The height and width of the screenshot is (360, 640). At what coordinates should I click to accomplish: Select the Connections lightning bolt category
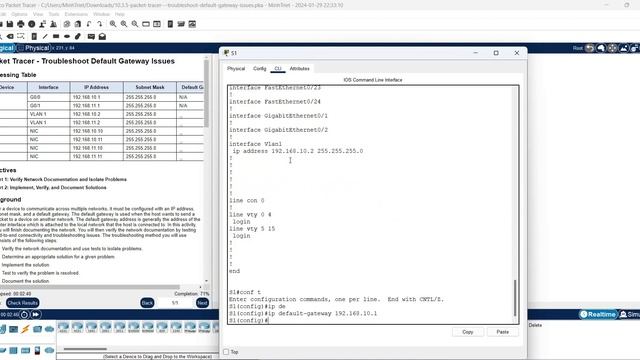tap(25, 329)
